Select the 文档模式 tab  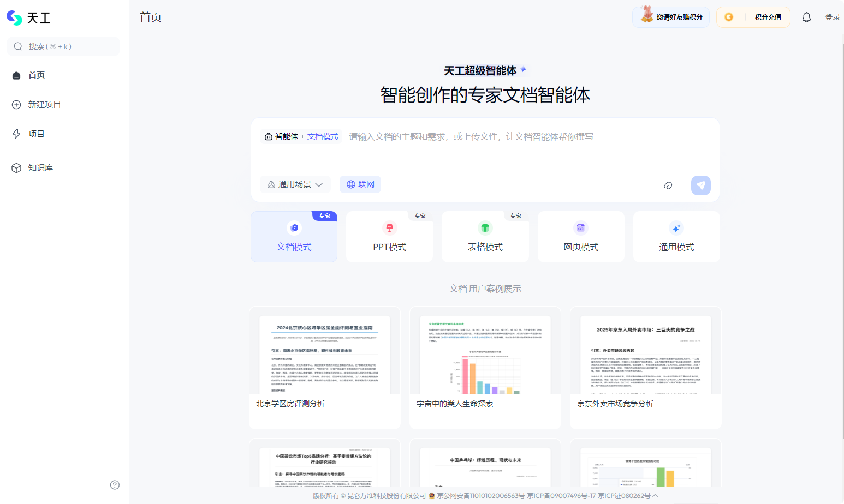294,237
